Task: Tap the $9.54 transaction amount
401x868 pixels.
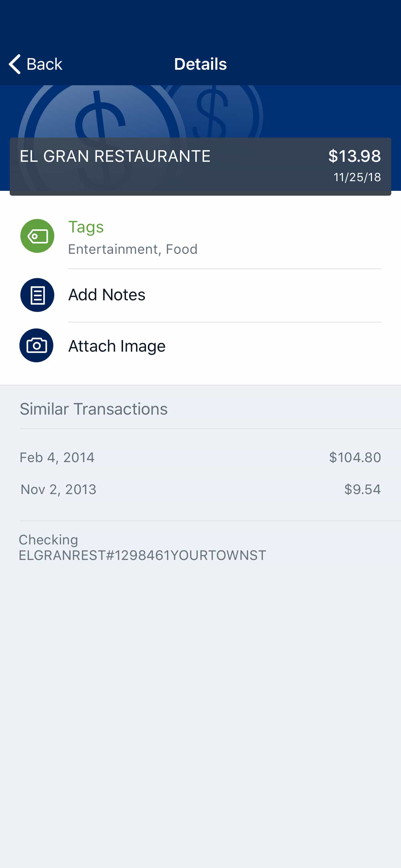Action: point(362,490)
